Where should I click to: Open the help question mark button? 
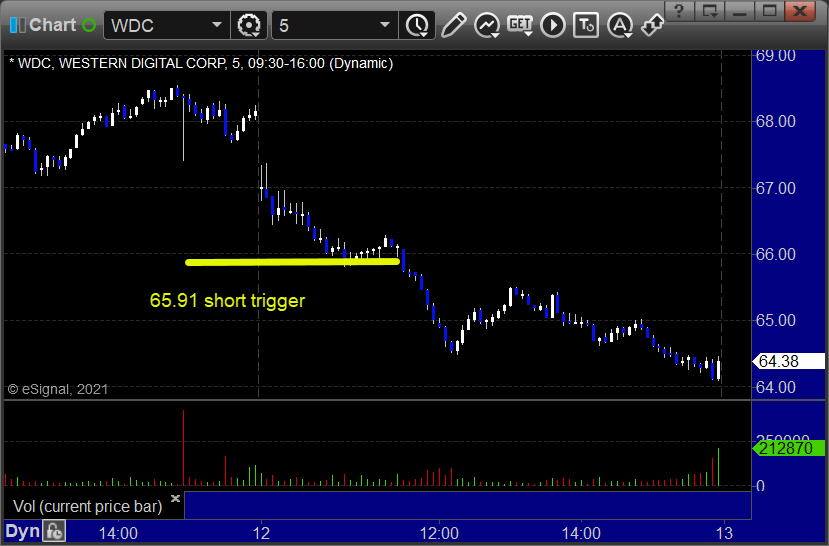coord(679,11)
